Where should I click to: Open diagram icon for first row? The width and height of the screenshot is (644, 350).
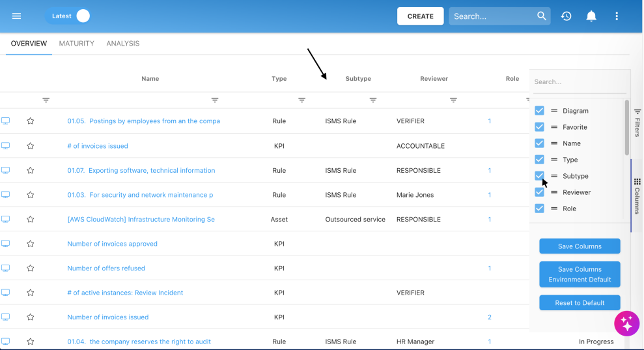point(6,121)
